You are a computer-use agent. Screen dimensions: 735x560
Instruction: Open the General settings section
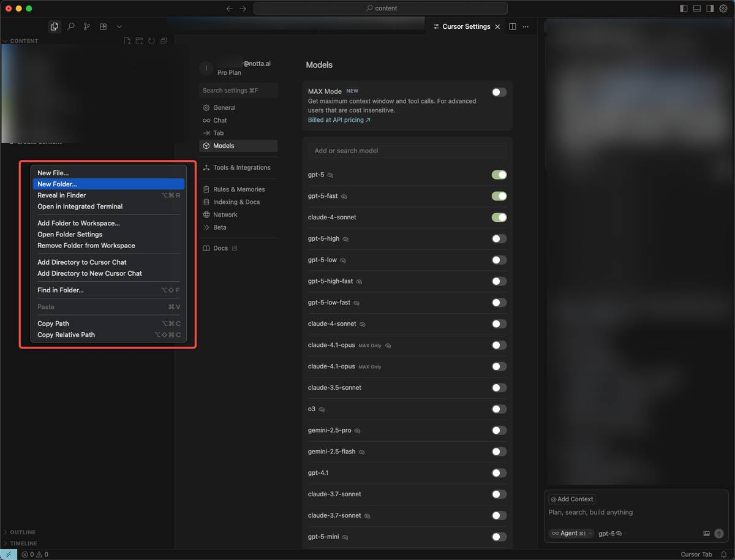[238, 108]
